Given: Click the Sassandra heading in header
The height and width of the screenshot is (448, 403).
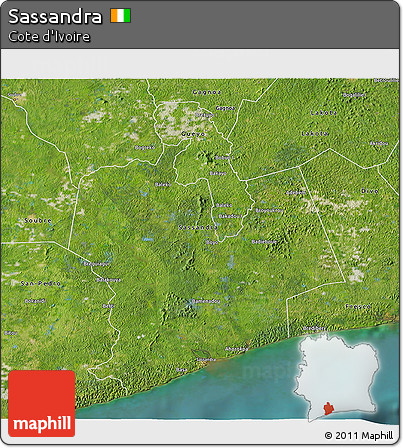Looking at the screenshot, I should (x=55, y=16).
